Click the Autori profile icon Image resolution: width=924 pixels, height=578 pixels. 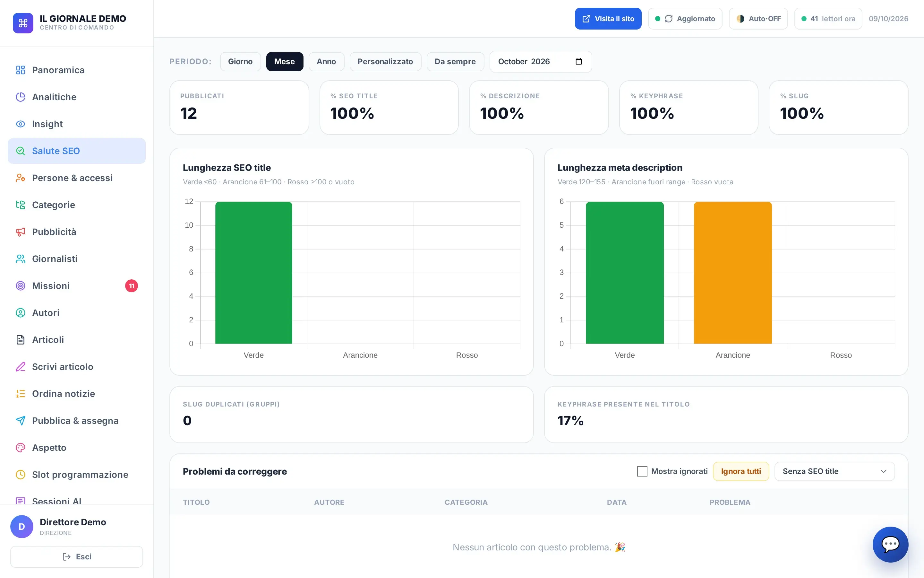tap(21, 313)
